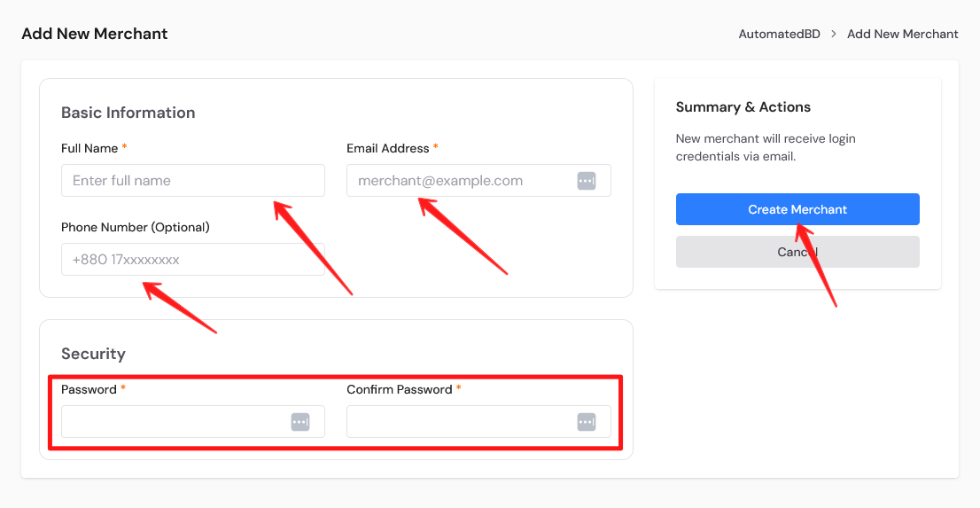Click the Summary & Actions heading
The width and height of the screenshot is (980, 508).
pos(743,106)
